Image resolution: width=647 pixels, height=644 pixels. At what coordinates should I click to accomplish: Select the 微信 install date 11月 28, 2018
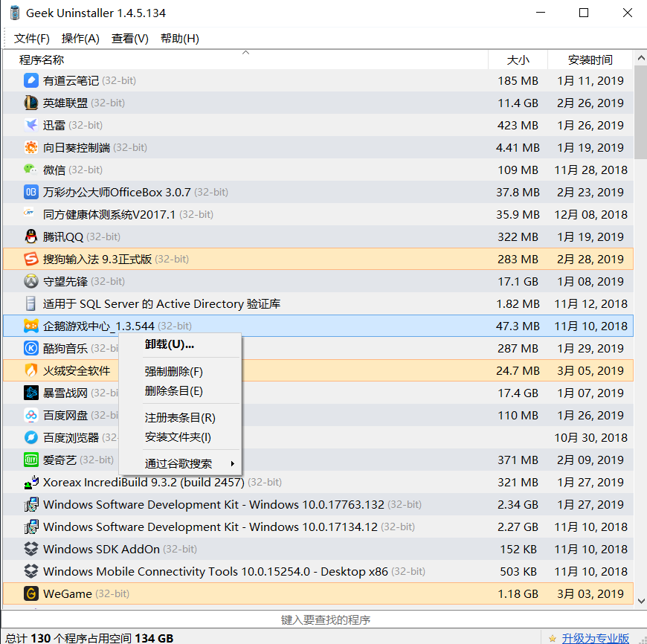click(x=591, y=170)
